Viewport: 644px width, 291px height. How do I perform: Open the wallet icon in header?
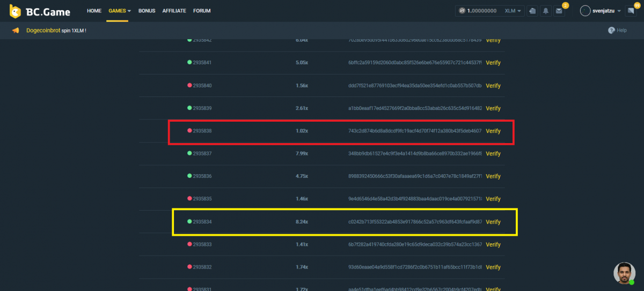tap(532, 11)
